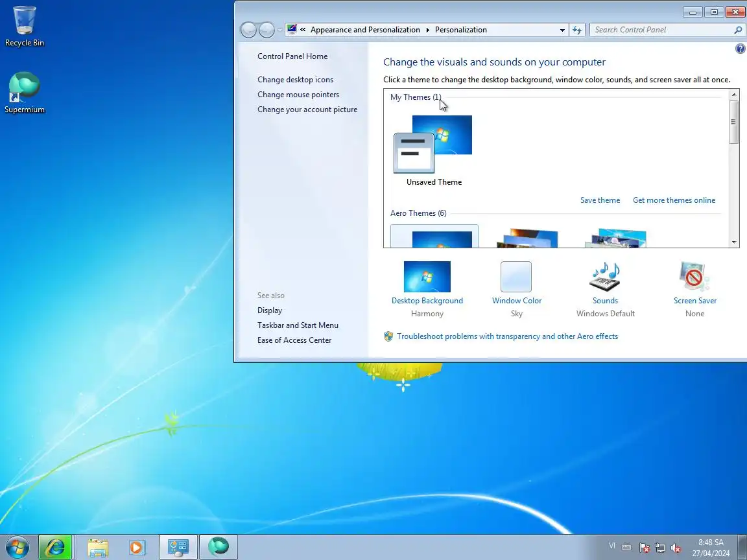
Task: Open recent pages dropdown next to Forward
Action: tap(279, 30)
